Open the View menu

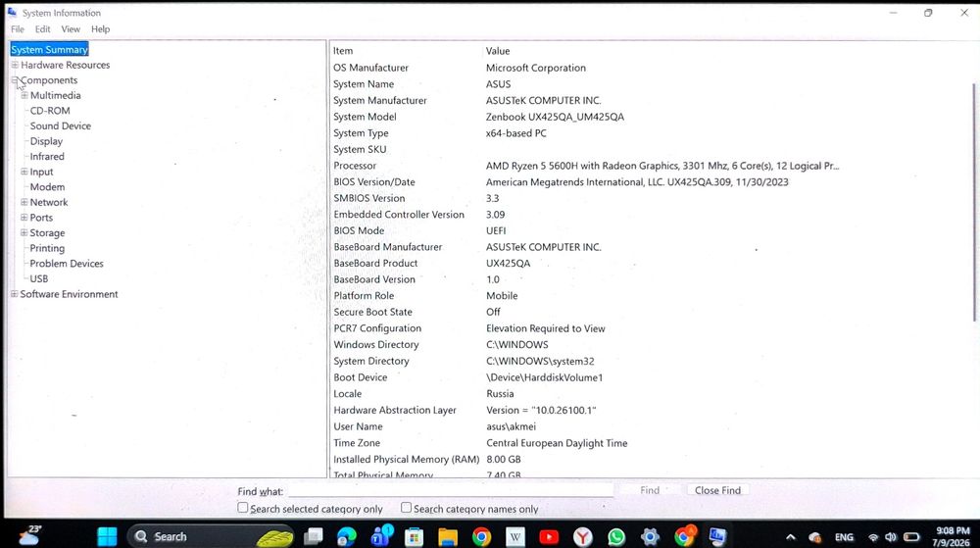point(71,28)
